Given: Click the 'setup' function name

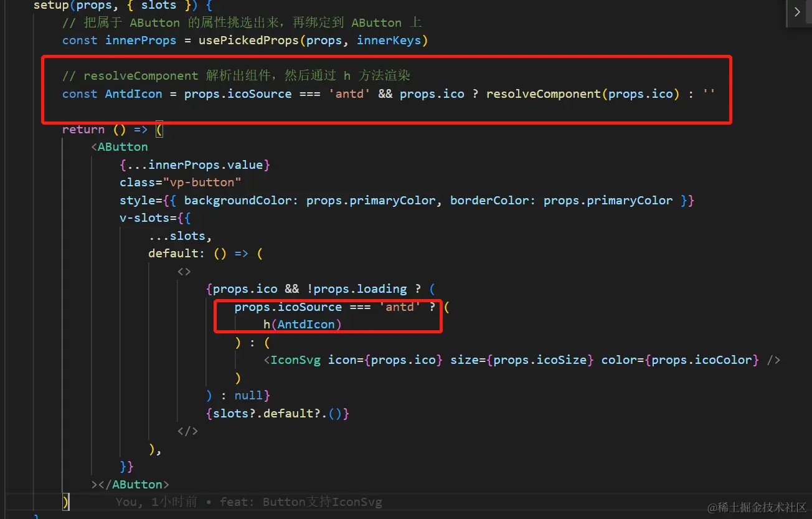Looking at the screenshot, I should click(52, 5).
